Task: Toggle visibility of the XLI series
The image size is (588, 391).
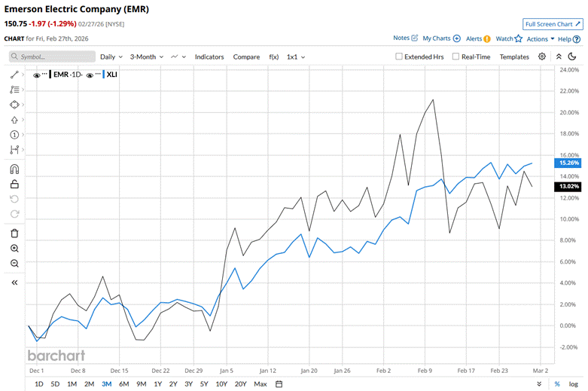Action: 90,75
